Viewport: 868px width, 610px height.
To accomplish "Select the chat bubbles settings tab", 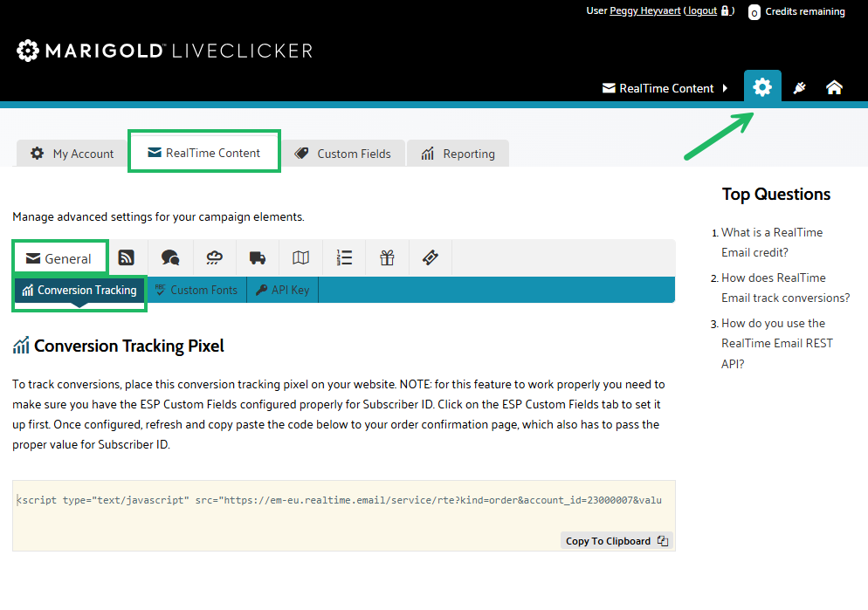I will (x=170, y=257).
